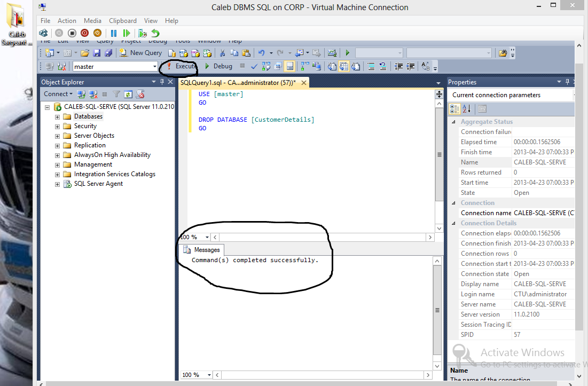
Task: Close the SQLQuery1.sql tab
Action: 304,83
